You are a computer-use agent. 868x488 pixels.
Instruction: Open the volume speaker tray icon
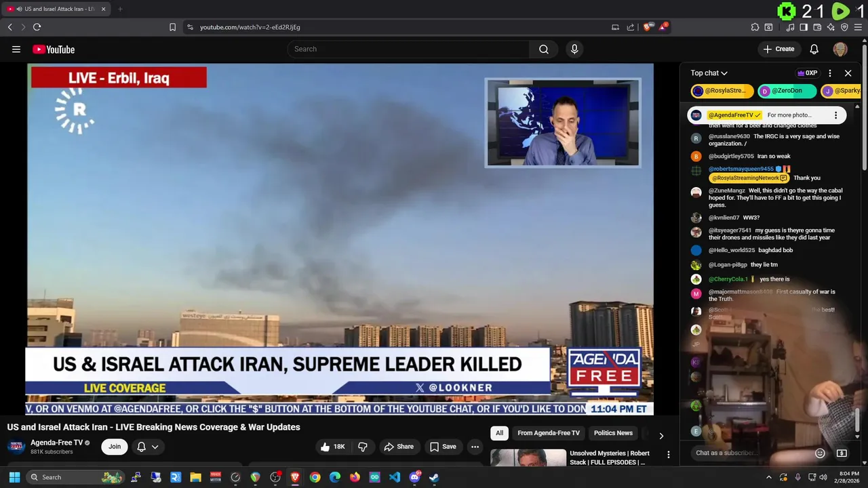pyautogui.click(x=823, y=477)
